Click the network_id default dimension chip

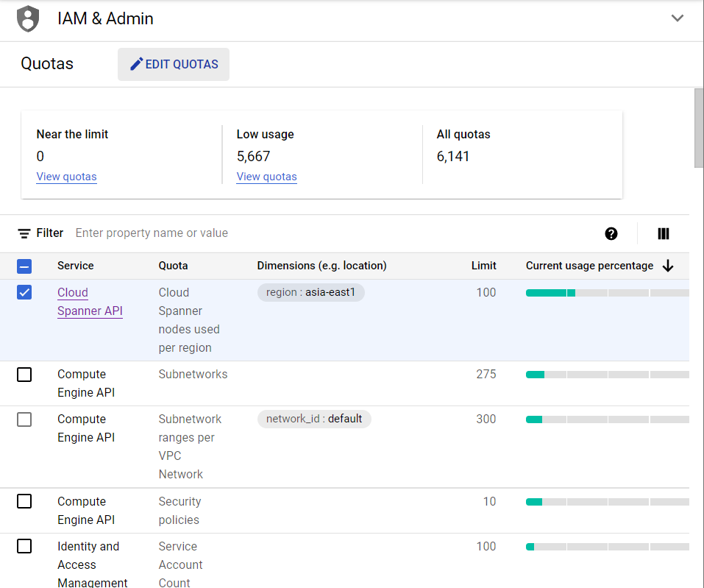point(314,419)
